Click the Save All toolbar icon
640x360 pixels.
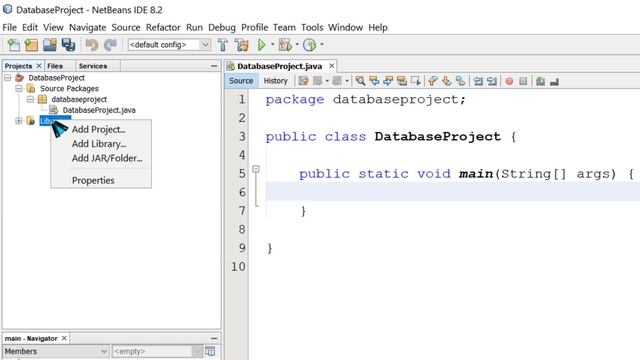(68, 45)
